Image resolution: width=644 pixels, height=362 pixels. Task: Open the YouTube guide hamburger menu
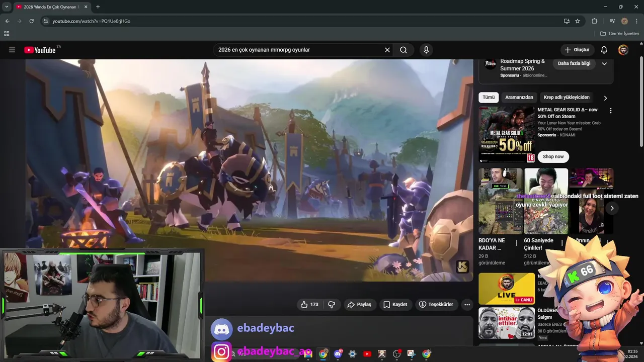[x=12, y=50]
